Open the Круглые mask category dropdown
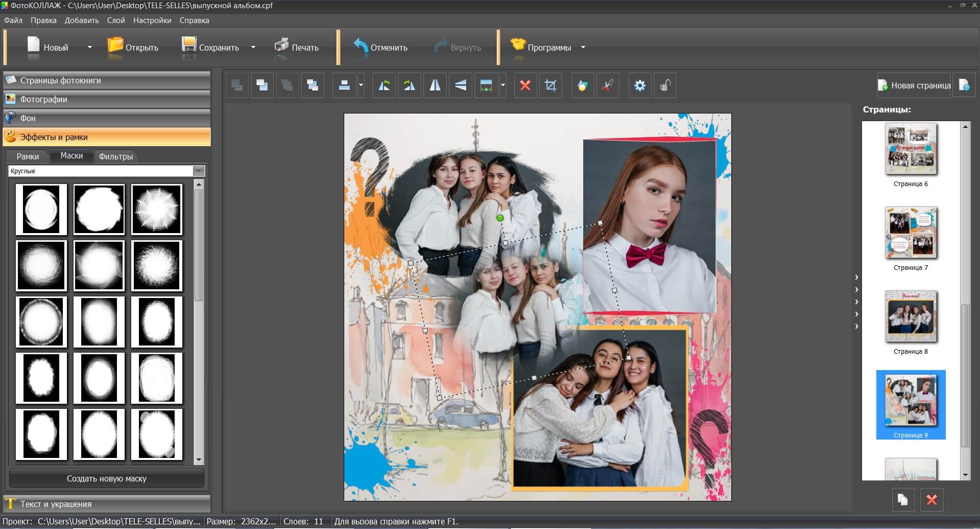This screenshot has height=529, width=980. click(199, 171)
